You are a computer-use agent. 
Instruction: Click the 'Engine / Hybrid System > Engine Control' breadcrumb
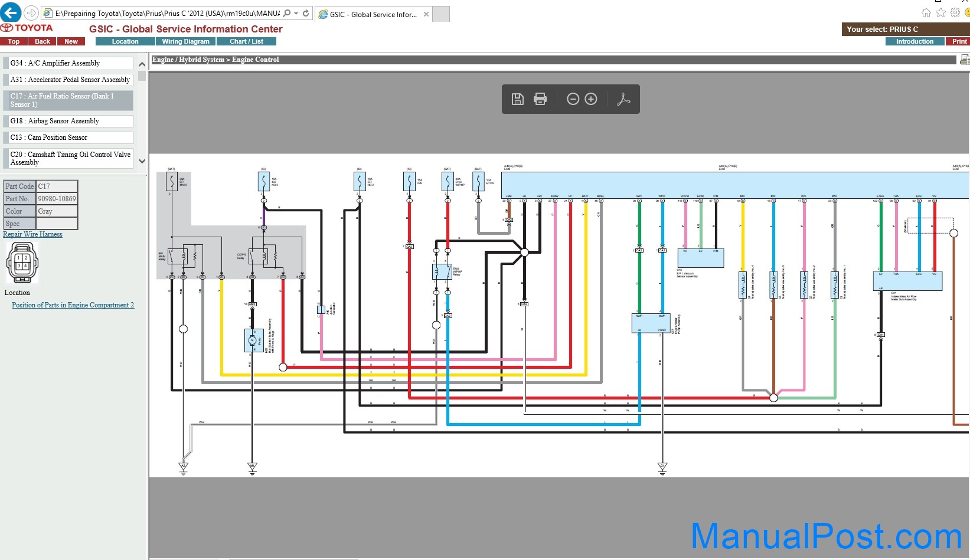pyautogui.click(x=215, y=60)
